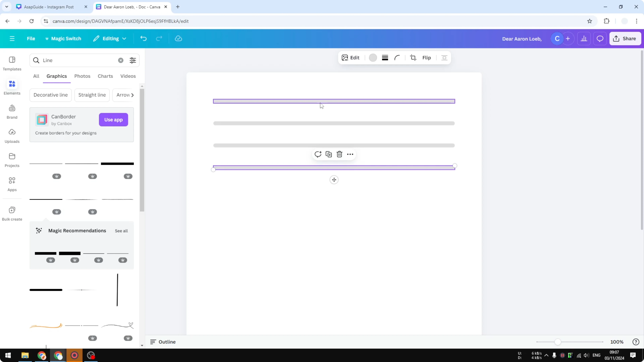
Task: Click See all Magic Recommendations
Action: (121, 231)
